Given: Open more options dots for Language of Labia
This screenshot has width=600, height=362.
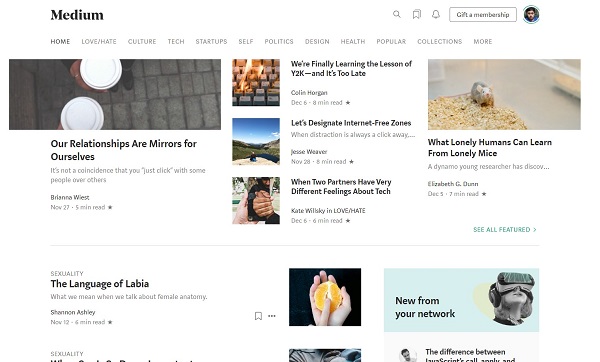Looking at the screenshot, I should (272, 316).
